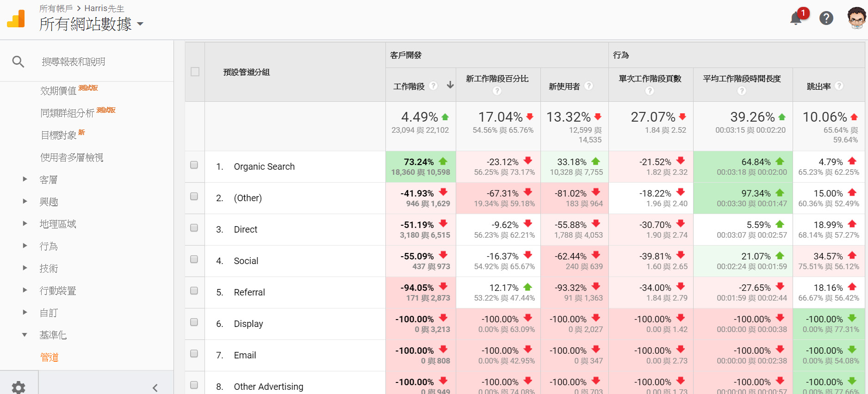
Task: Click help icon next to 跳出率
Action: pos(839,86)
